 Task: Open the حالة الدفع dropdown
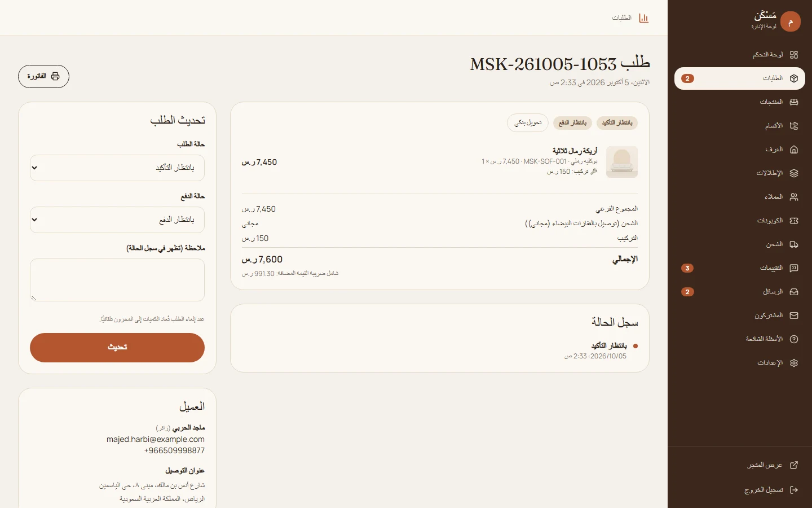[117, 220]
